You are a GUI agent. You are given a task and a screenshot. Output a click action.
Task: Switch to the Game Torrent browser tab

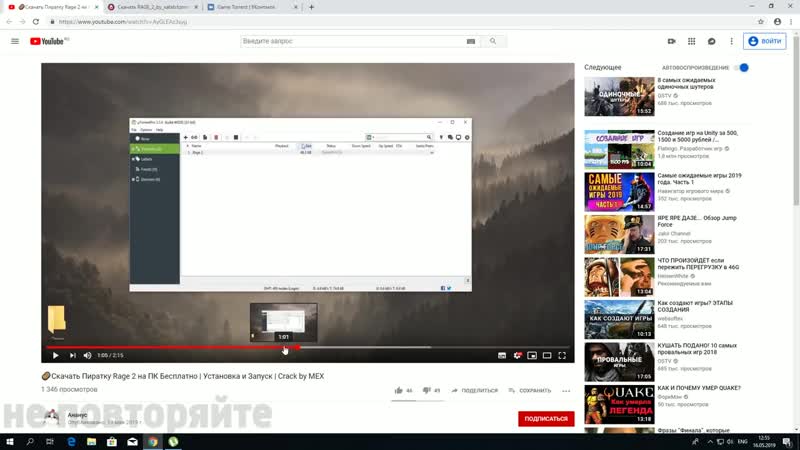click(x=252, y=7)
